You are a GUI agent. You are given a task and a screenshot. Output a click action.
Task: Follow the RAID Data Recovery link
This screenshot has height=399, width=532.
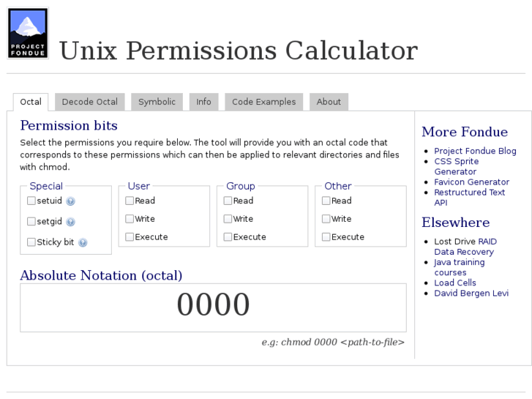coord(465,247)
